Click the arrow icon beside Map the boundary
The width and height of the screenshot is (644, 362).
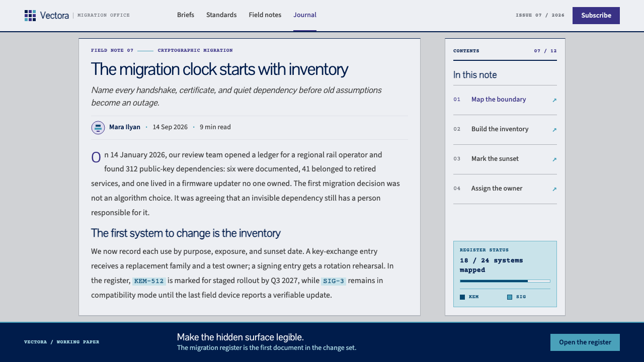(x=554, y=100)
